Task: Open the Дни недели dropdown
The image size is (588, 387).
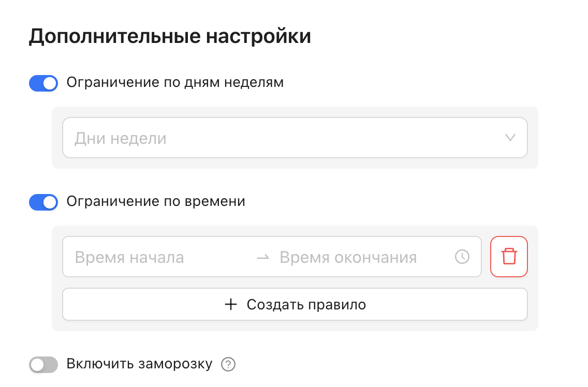Action: [x=290, y=138]
